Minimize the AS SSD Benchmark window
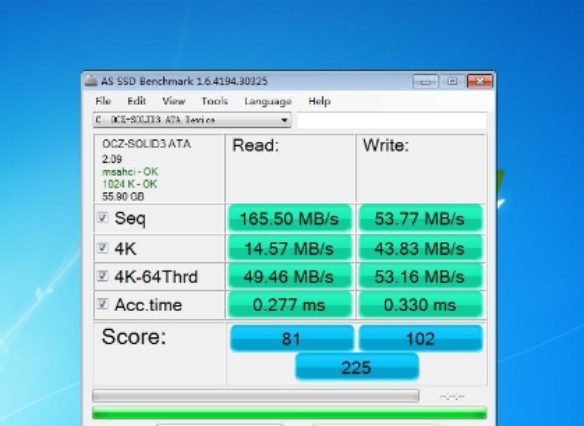This screenshot has height=426, width=584. pos(426,81)
